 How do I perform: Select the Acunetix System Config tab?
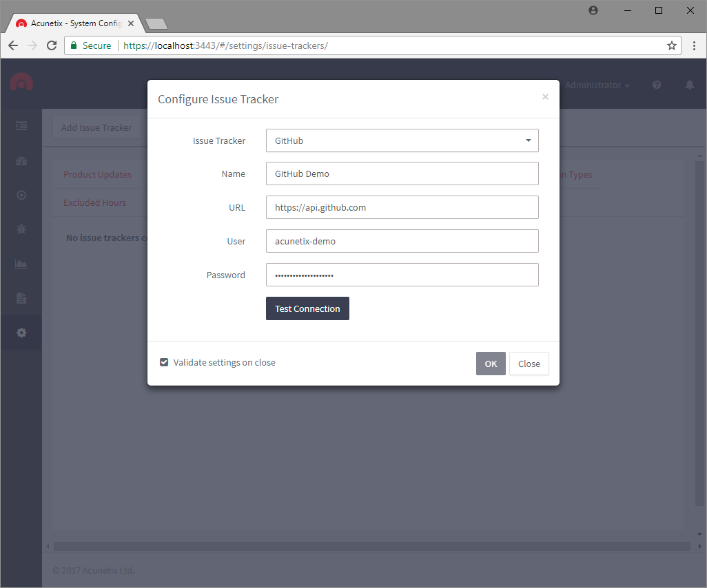point(75,23)
